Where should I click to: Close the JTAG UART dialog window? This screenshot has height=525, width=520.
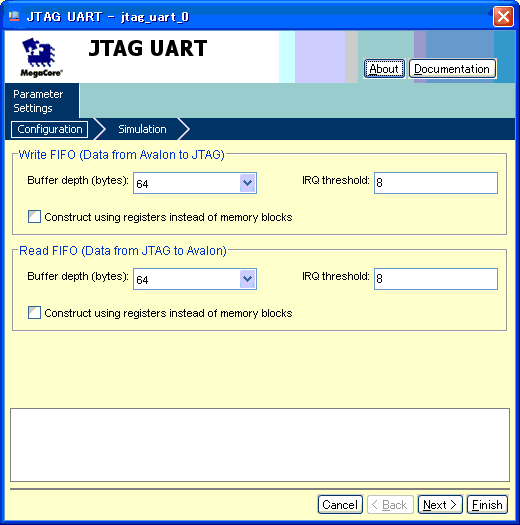503,16
